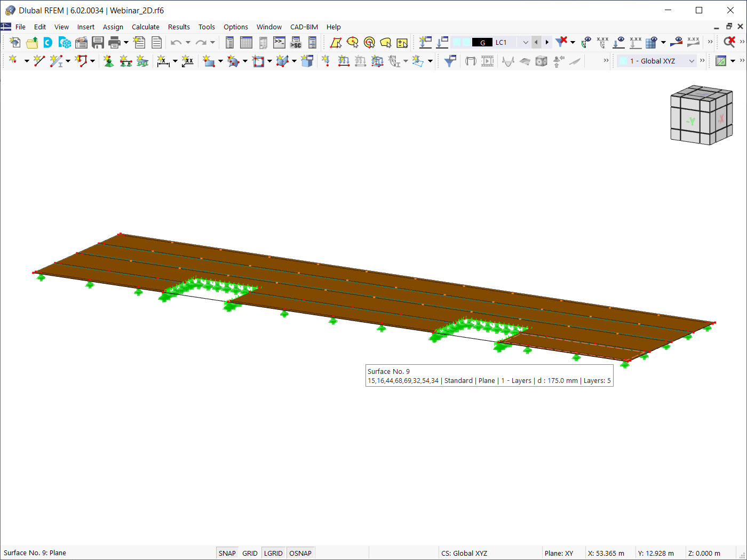
Task: Click the Print icon in toolbar
Action: 114,43
